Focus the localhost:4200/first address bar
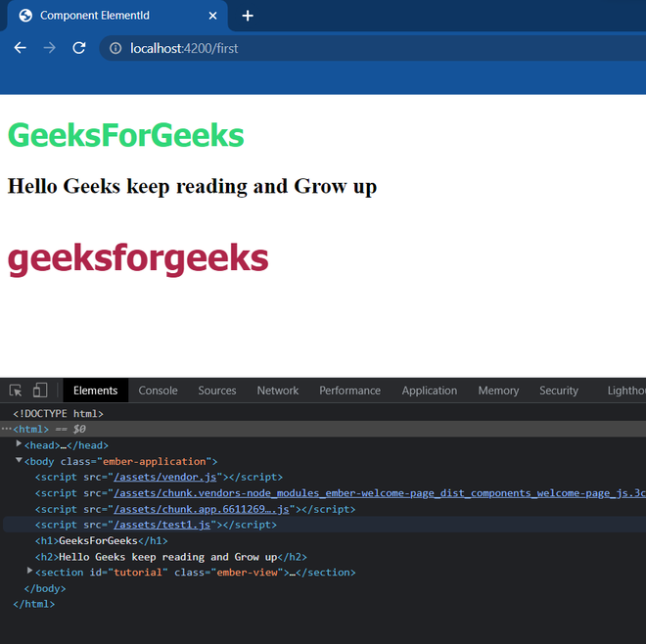 (371, 48)
